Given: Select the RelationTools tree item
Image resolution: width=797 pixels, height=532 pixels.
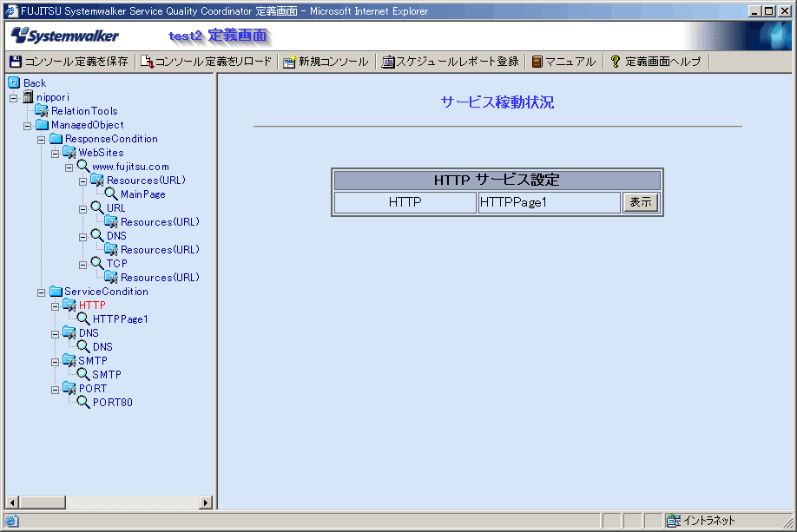Looking at the screenshot, I should coord(84,111).
